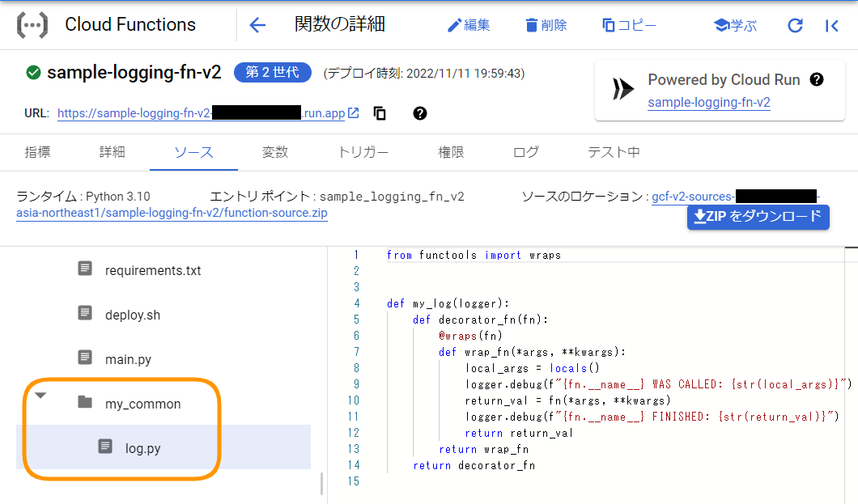Open the sample-logging-fn-v2 Cloud Run link
The height and width of the screenshot is (504, 858).
[709, 103]
